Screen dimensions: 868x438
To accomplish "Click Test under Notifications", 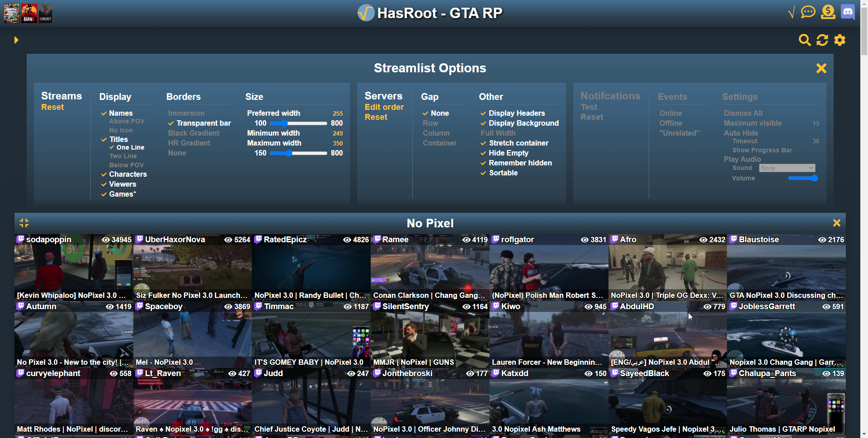I will tap(589, 108).
